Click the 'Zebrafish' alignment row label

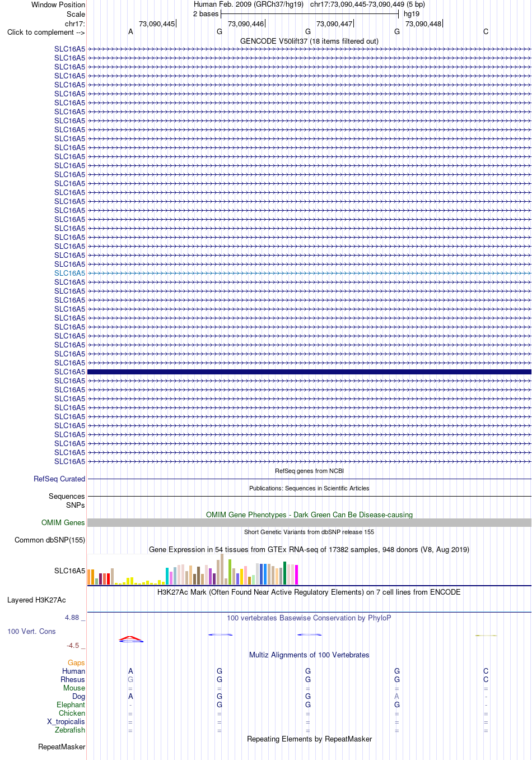point(70,730)
